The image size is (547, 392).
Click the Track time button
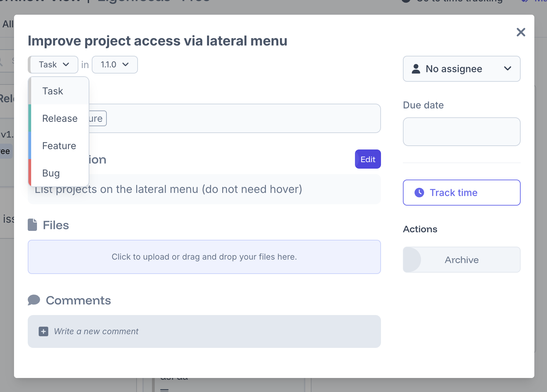pyautogui.click(x=461, y=193)
